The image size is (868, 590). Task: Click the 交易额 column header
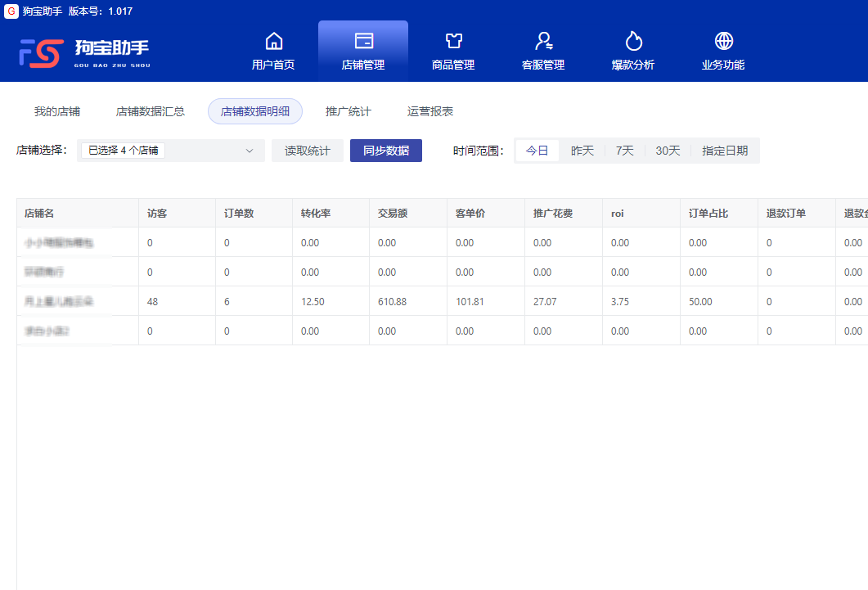click(408, 213)
